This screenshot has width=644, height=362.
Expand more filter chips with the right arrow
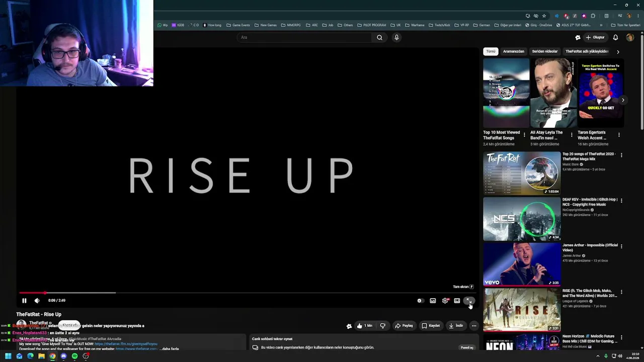tap(618, 51)
